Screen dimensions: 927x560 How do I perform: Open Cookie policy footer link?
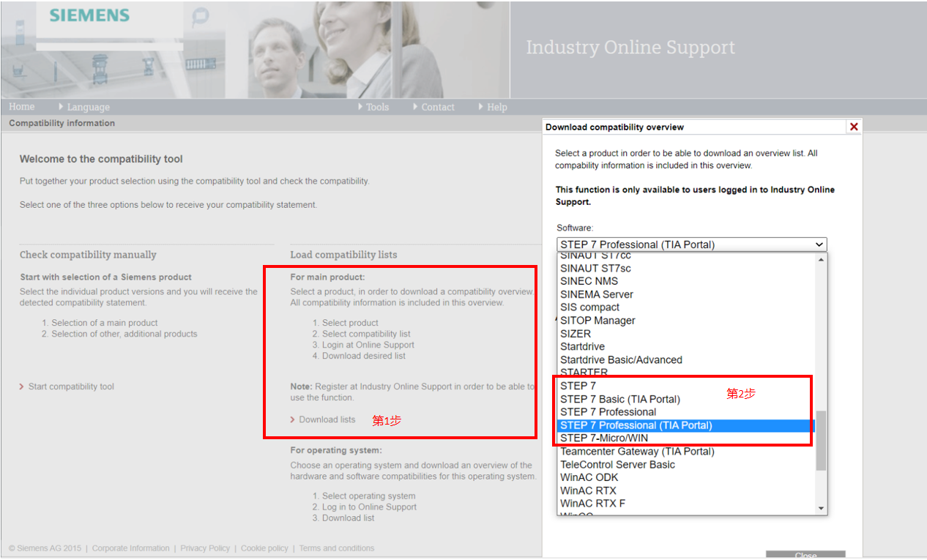264,548
